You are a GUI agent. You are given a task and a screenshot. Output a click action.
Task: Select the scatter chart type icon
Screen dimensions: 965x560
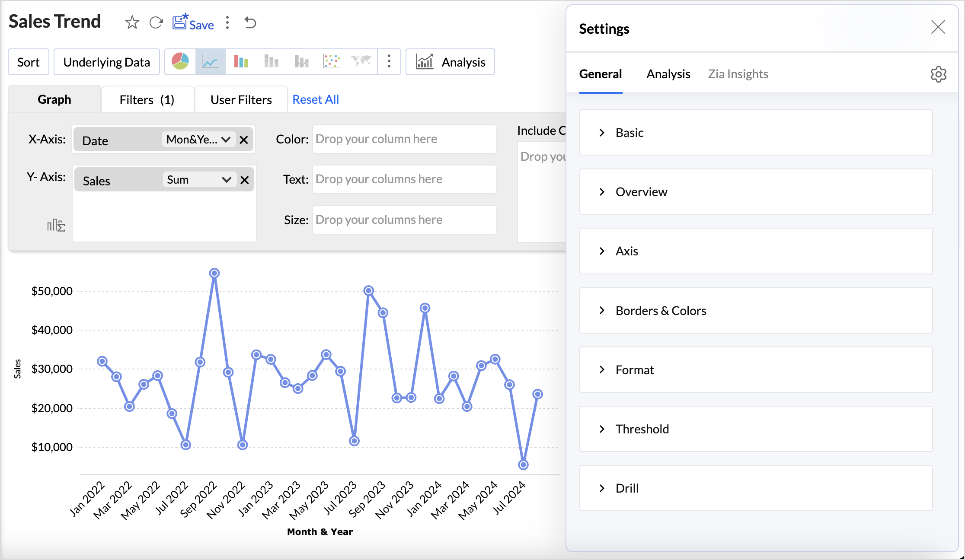[x=332, y=62]
